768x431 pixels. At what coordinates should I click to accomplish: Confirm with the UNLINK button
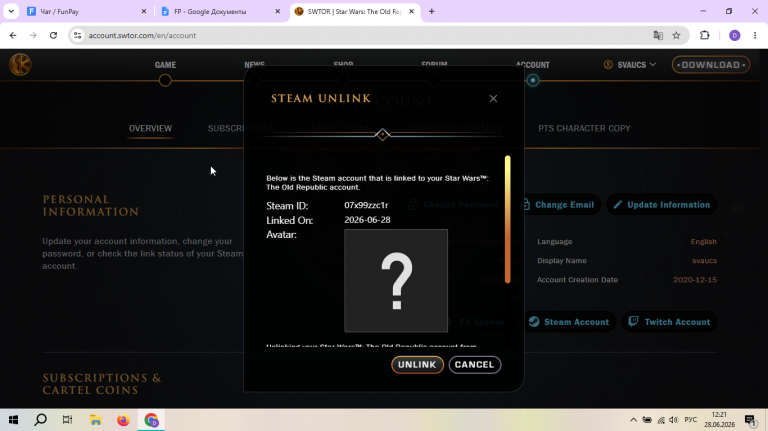tap(417, 364)
